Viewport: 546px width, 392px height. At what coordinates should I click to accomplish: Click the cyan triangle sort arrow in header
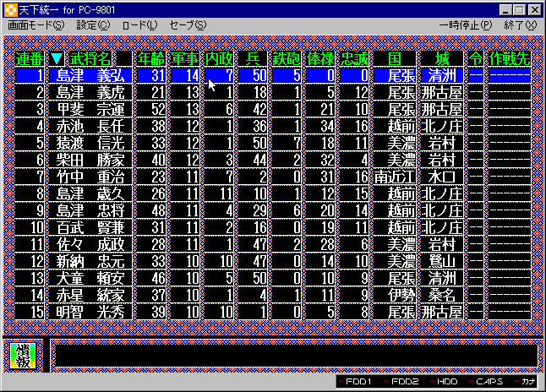(x=57, y=59)
